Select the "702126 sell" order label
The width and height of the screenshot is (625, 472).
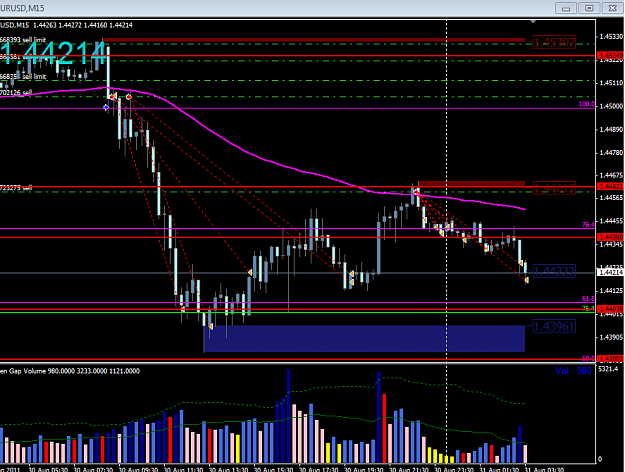tap(16, 92)
